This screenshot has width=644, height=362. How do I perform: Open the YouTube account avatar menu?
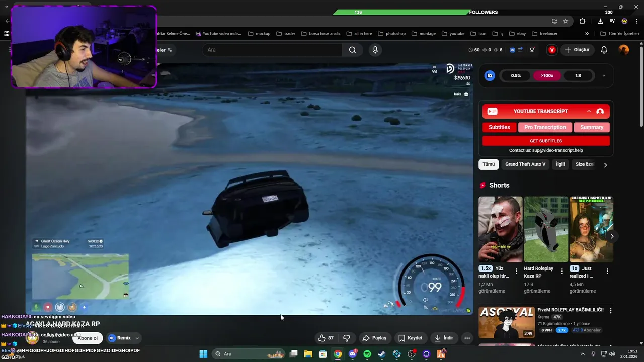[624, 50]
